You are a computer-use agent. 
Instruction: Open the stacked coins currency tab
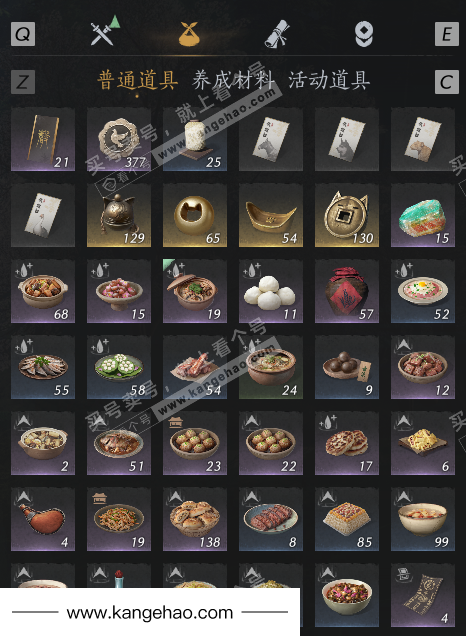point(364,34)
